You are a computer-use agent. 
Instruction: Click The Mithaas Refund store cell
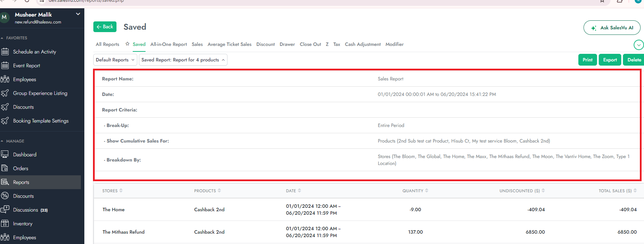(123, 232)
